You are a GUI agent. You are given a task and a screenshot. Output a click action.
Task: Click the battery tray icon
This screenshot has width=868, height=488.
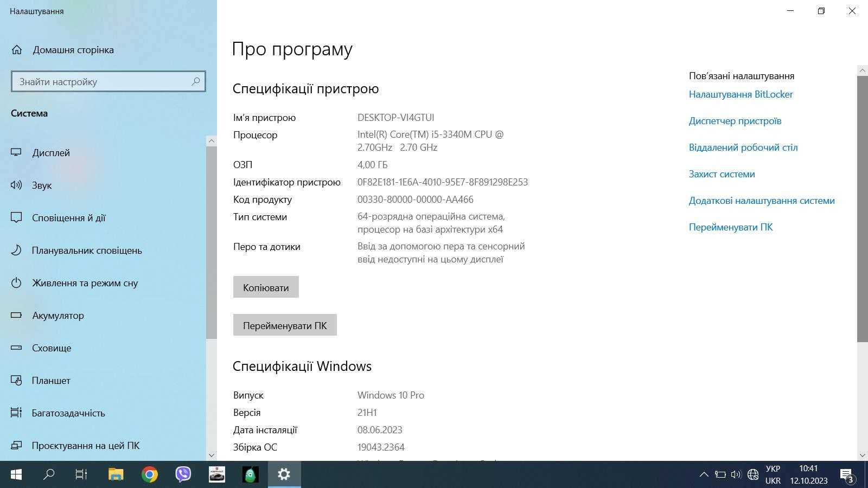[720, 474]
